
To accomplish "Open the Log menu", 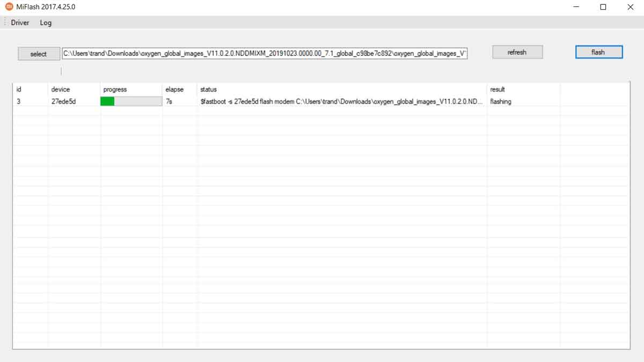I will point(46,23).
